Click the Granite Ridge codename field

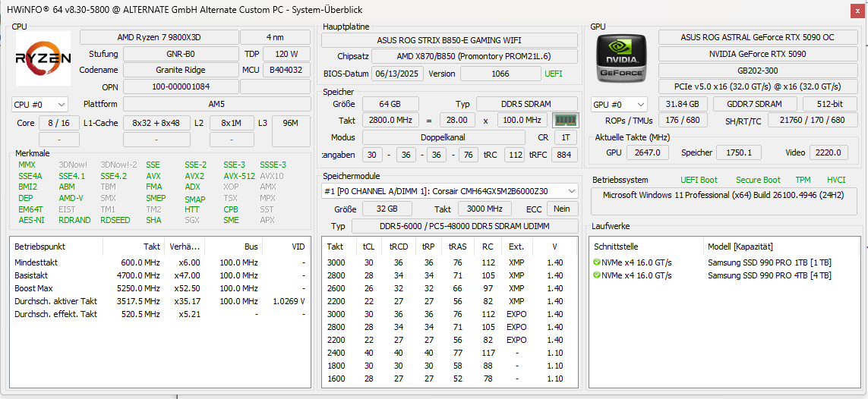click(180, 71)
